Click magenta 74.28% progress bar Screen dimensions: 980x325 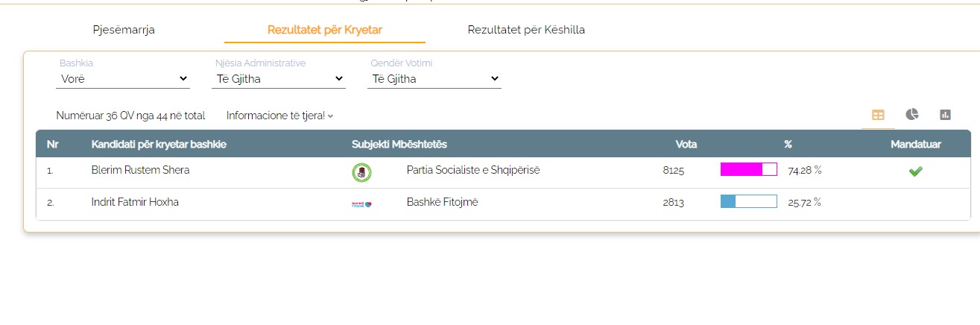pyautogui.click(x=748, y=169)
